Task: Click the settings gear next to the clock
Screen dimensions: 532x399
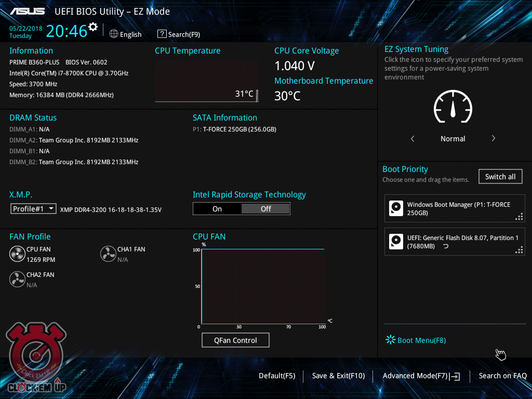Action: pyautogui.click(x=93, y=27)
